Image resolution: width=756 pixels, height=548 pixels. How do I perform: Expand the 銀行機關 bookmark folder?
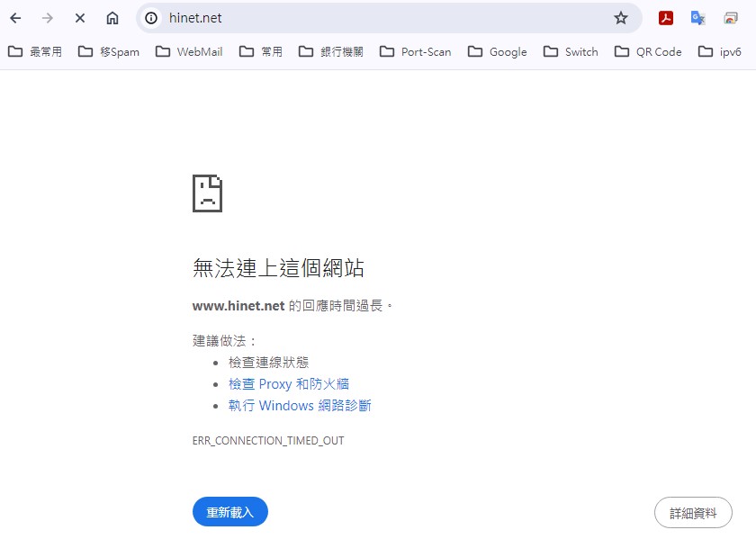[x=331, y=52]
